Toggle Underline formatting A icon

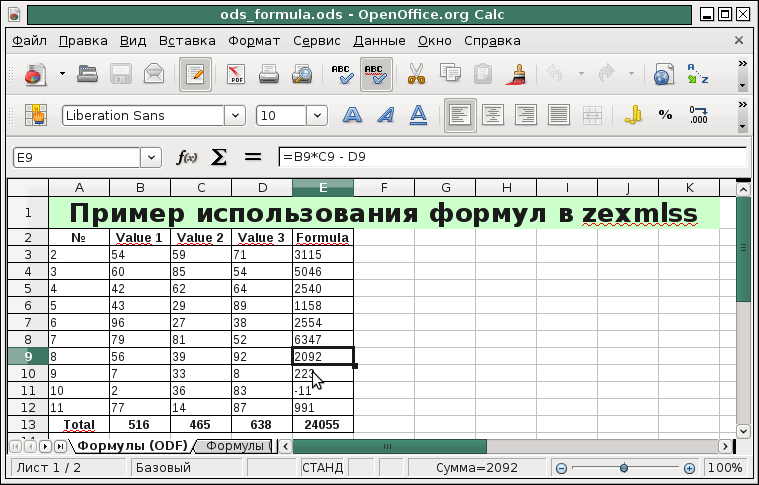[418, 115]
